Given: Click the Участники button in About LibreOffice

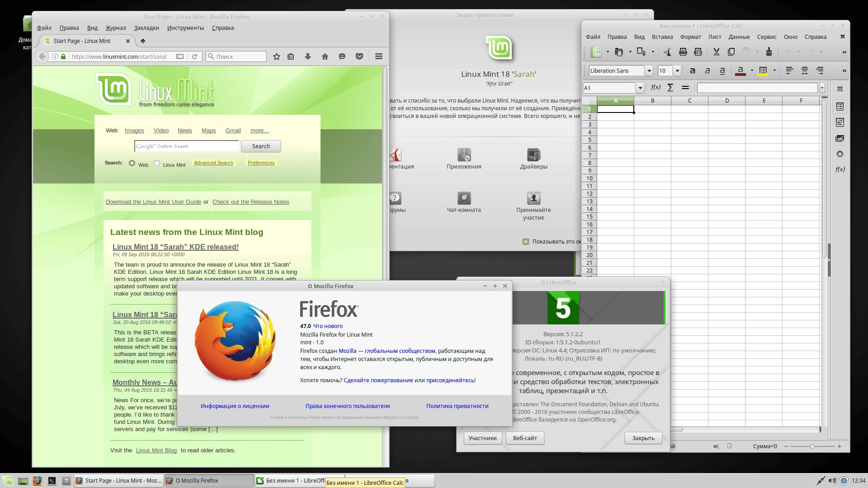Looking at the screenshot, I should (x=482, y=438).
